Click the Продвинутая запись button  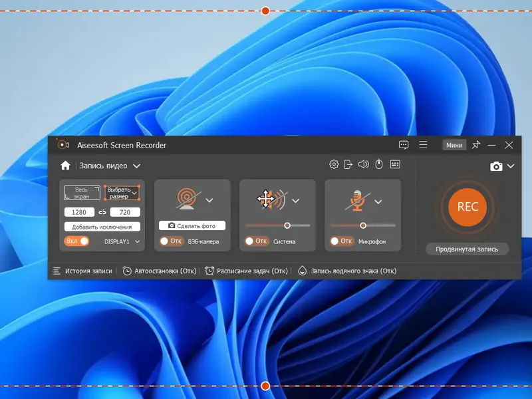coord(467,249)
